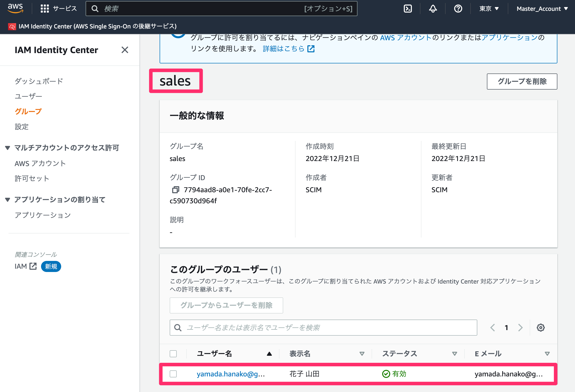Open the 東京 region dropdown
Screen dimensions: 575x392
(489, 9)
